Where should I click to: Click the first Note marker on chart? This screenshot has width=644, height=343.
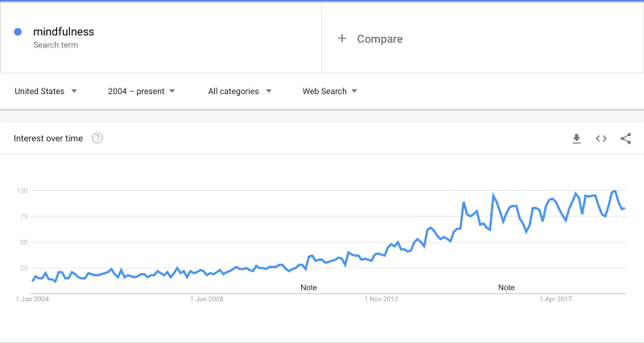308,287
